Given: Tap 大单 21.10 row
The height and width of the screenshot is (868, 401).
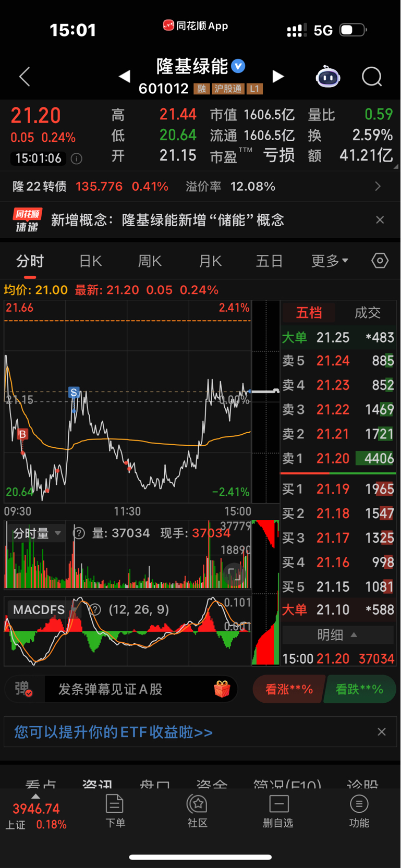Looking at the screenshot, I should click(x=338, y=610).
